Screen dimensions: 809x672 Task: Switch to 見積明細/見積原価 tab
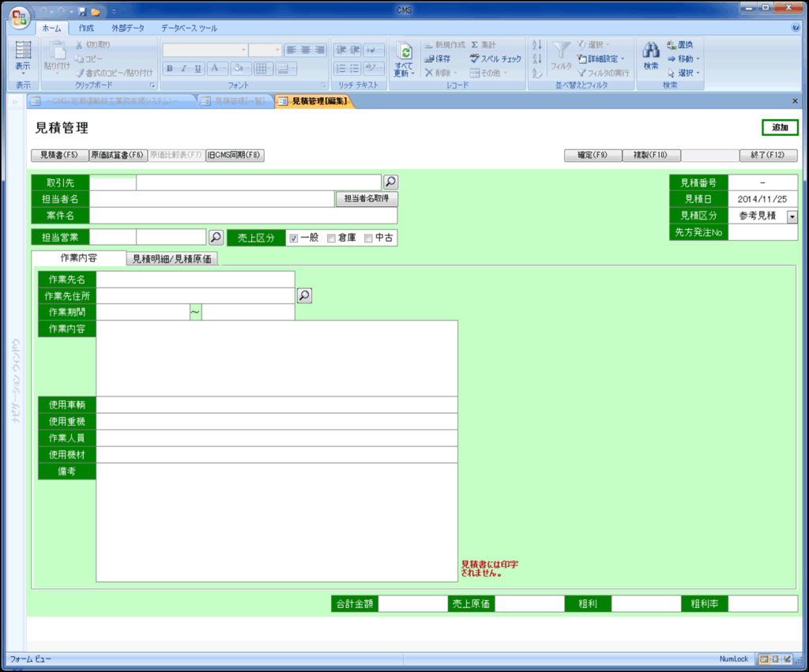coord(171,259)
